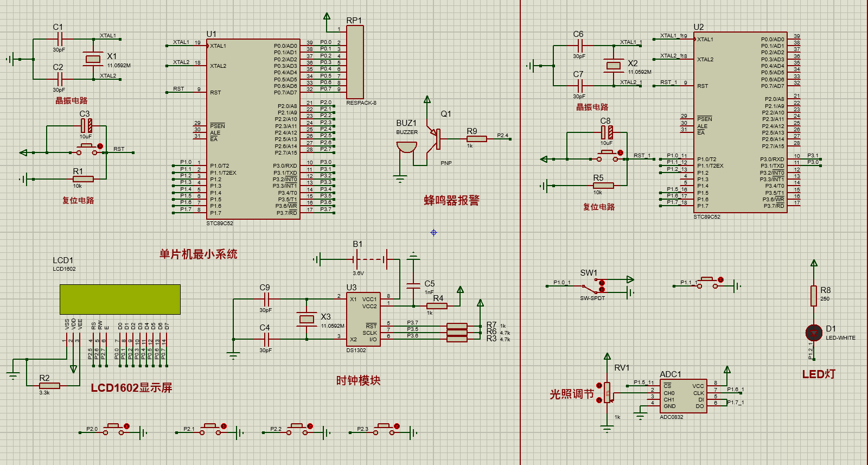Select the R4 1k resistor
This screenshot has height=465, width=868.
point(437,306)
